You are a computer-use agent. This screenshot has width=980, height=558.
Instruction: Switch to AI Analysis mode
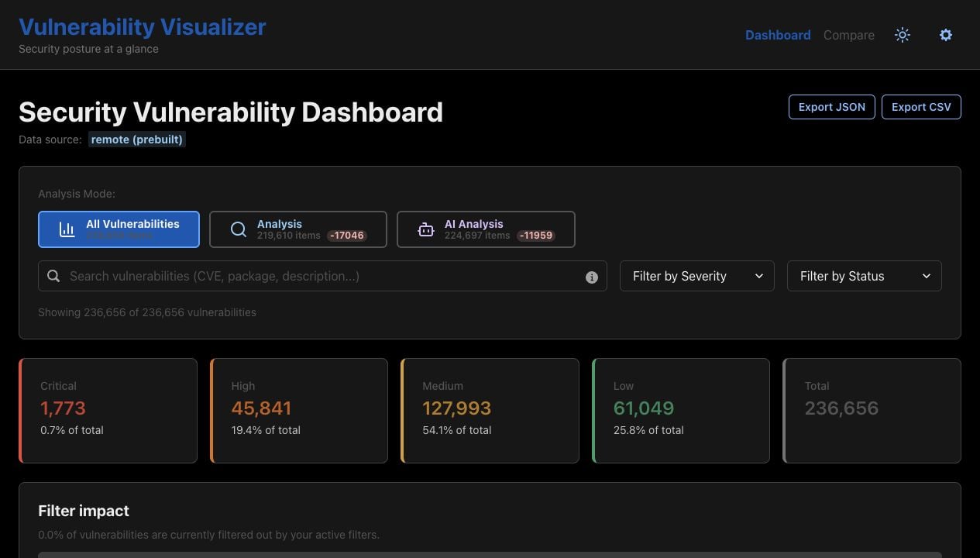tap(486, 229)
